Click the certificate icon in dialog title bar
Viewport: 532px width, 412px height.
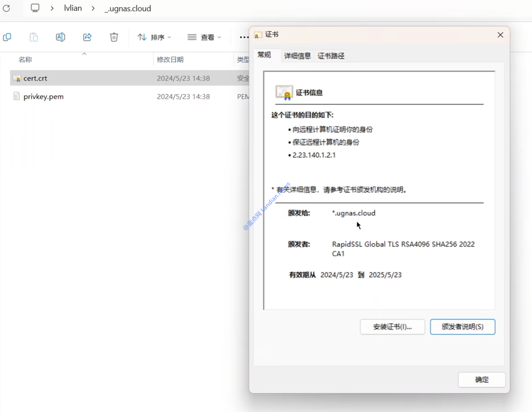[258, 35]
